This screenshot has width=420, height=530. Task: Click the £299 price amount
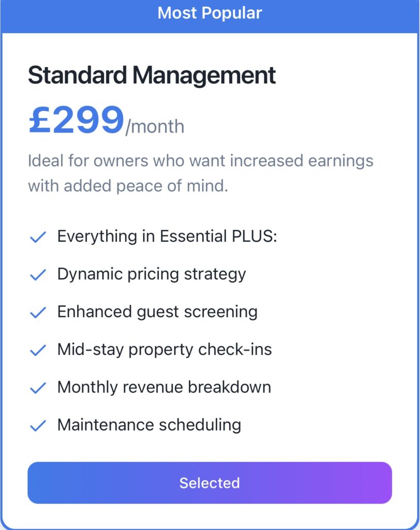pyautogui.click(x=76, y=120)
